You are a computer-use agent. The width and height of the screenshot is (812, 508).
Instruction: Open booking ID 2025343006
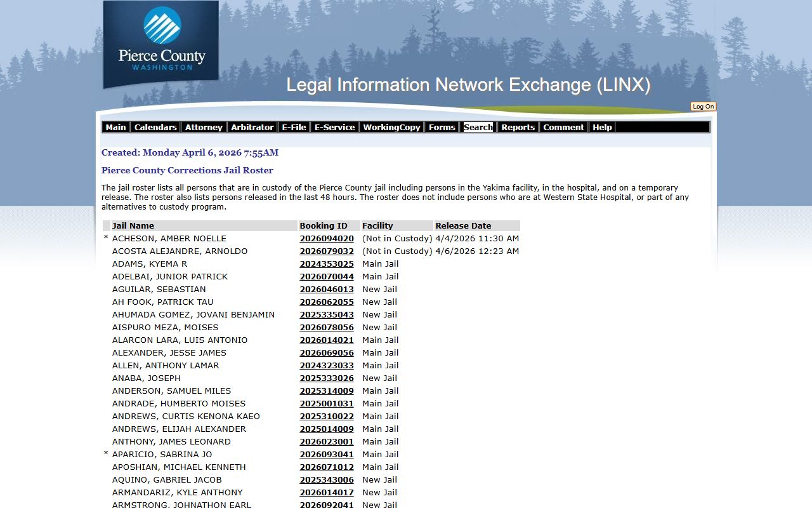tap(327, 480)
